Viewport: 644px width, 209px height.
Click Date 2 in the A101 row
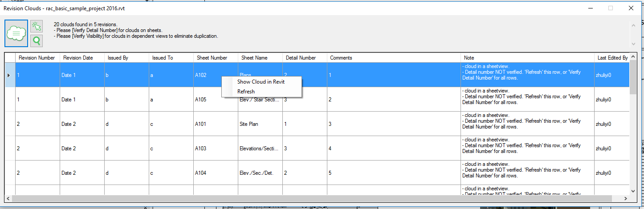pos(82,124)
